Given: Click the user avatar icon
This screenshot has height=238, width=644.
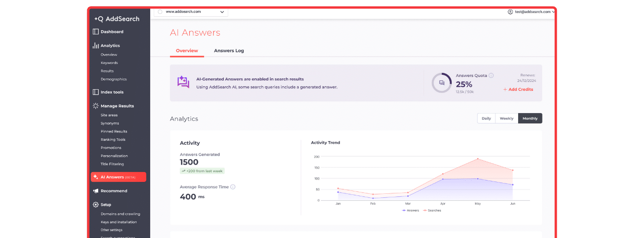Looking at the screenshot, I should coord(510,12).
